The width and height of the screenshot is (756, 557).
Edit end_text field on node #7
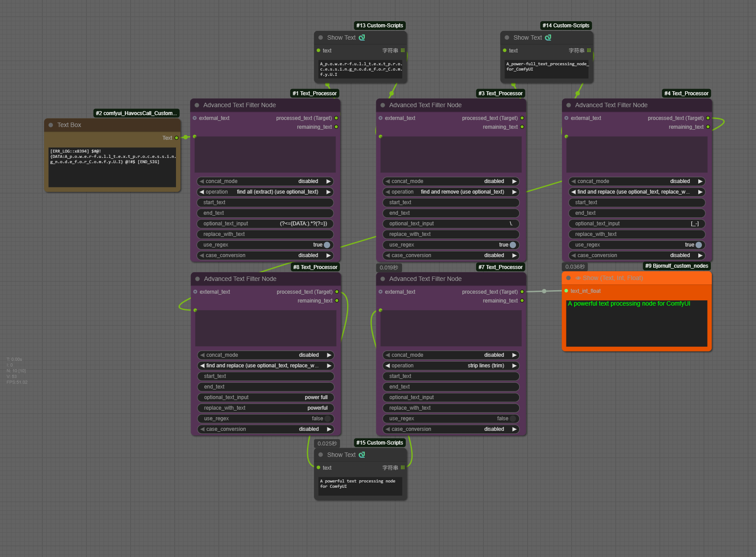[451, 387]
